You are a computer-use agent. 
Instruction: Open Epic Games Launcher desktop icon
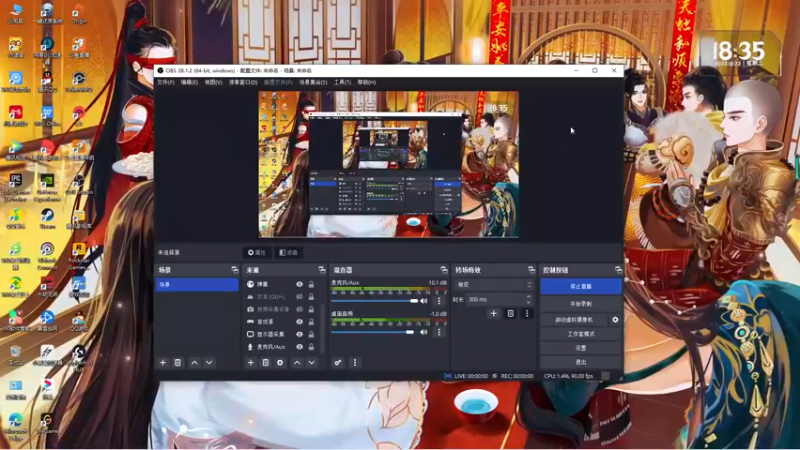15,187
